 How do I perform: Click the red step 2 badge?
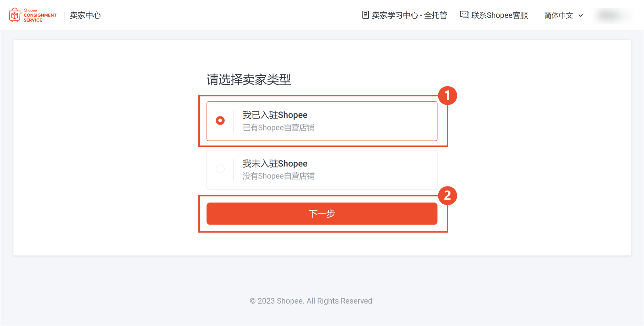(x=447, y=196)
